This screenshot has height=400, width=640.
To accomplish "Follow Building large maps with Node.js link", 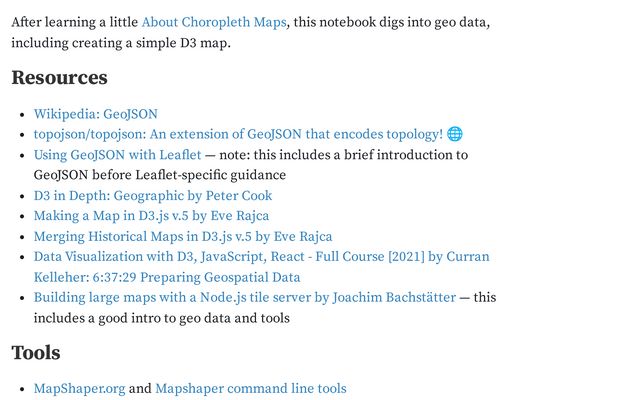I will point(244,298).
